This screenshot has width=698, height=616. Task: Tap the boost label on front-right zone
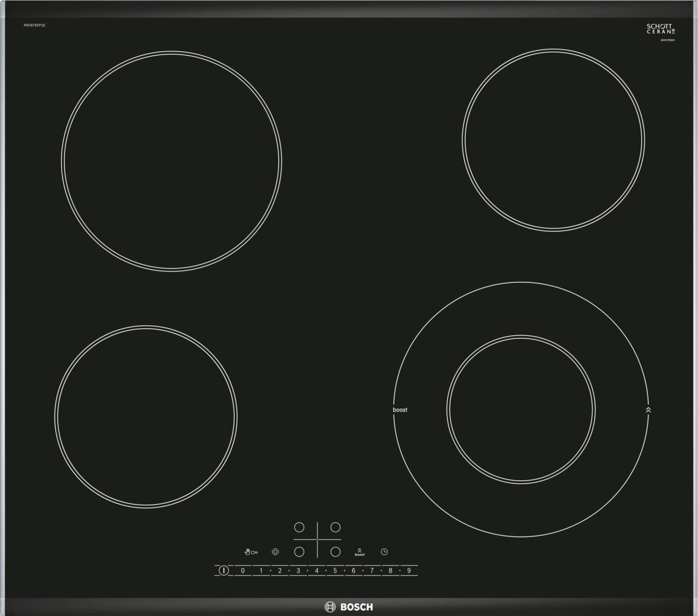click(400, 410)
